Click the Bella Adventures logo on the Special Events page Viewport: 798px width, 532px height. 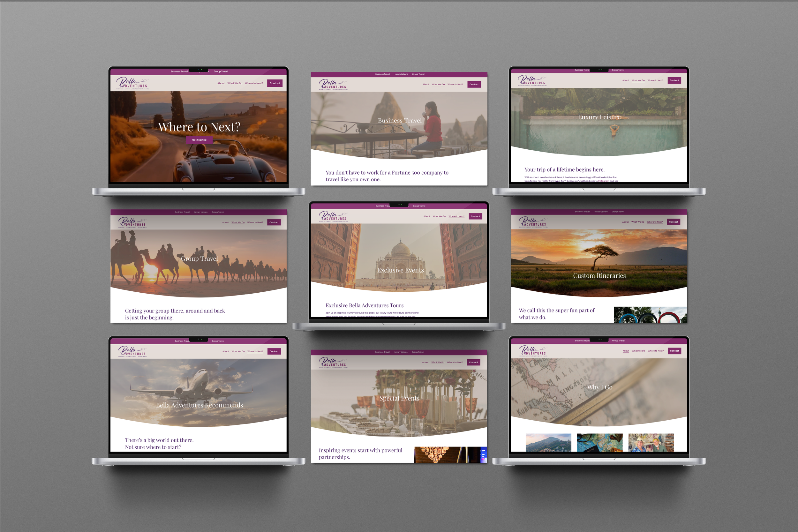[x=333, y=362]
